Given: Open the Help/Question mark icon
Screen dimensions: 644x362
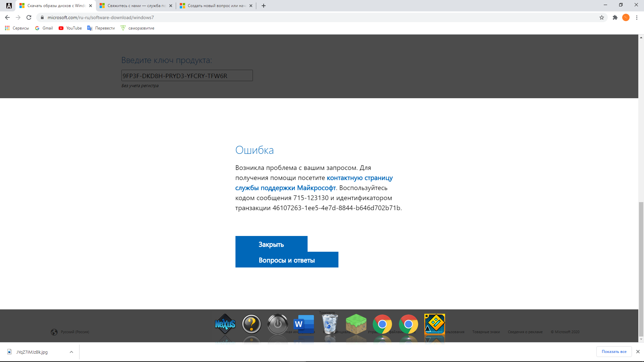Looking at the screenshot, I should [x=250, y=324].
